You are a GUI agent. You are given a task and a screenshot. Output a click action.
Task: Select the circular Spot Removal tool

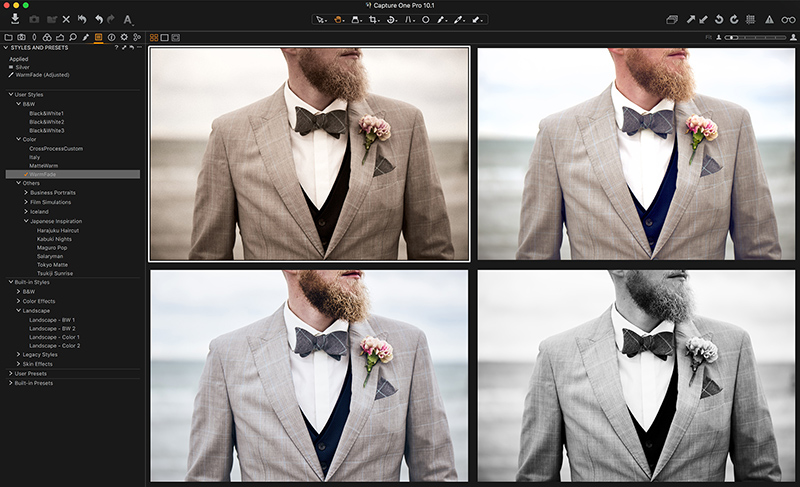pos(425,20)
